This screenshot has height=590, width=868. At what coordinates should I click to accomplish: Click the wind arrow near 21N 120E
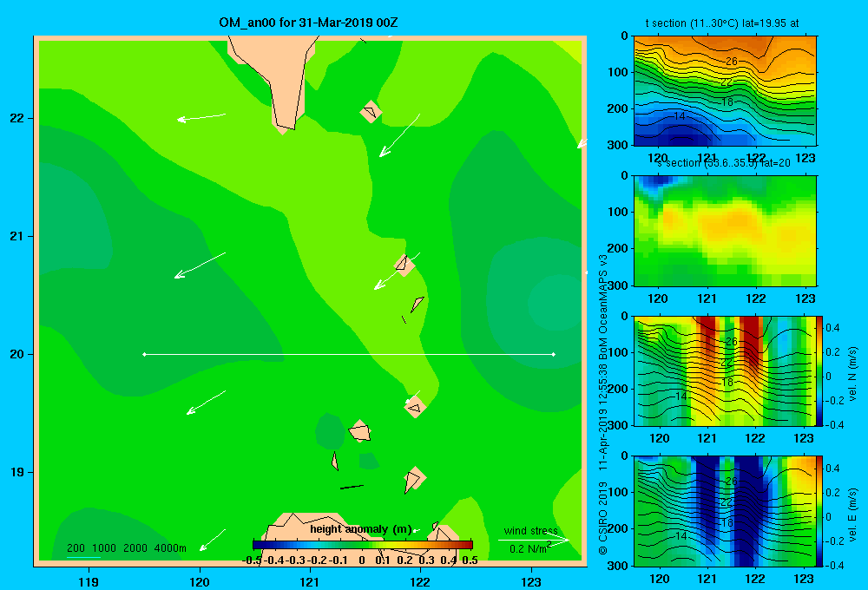pyautogui.click(x=200, y=265)
